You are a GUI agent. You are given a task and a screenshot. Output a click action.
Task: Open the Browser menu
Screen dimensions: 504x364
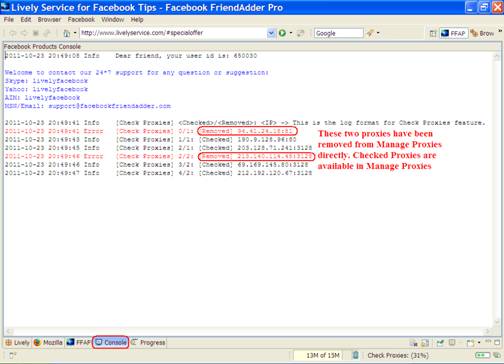click(x=49, y=20)
